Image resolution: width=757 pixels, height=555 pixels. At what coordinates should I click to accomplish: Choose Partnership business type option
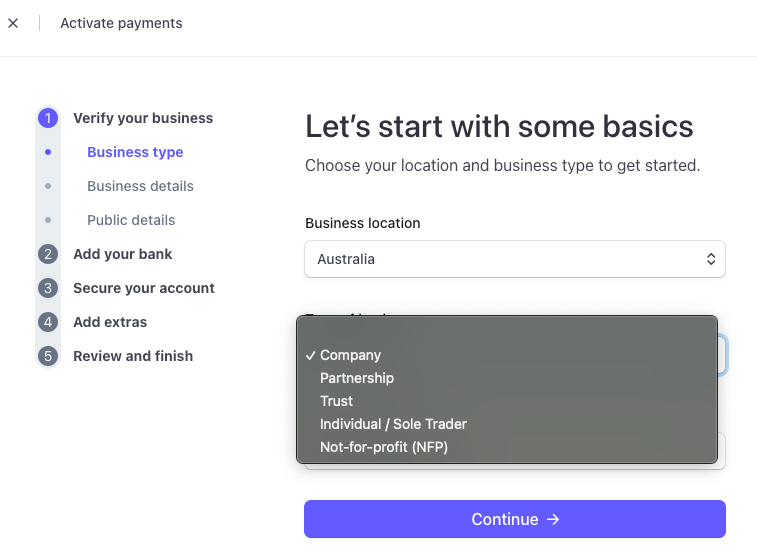356,378
